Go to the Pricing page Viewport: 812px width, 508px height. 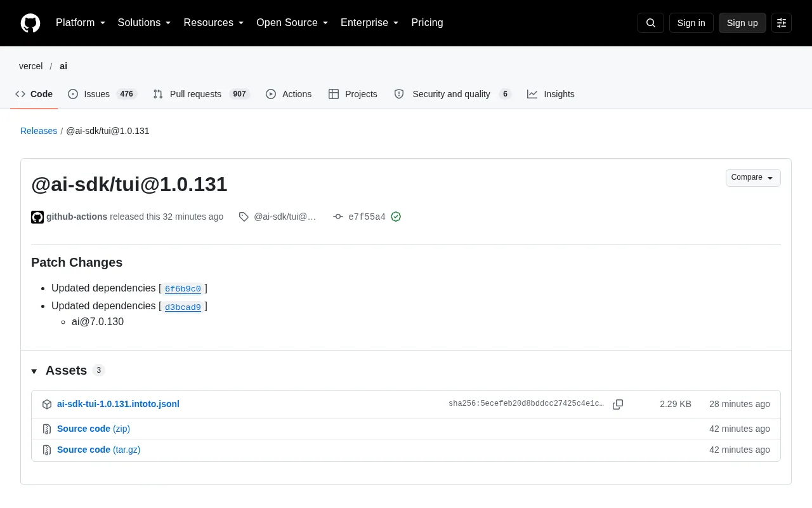click(427, 23)
